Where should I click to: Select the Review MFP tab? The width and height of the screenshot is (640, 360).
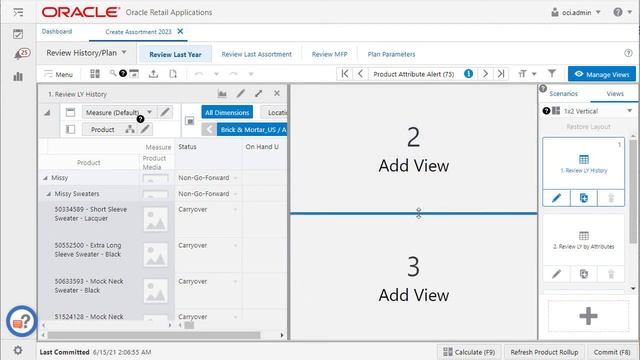pos(329,54)
